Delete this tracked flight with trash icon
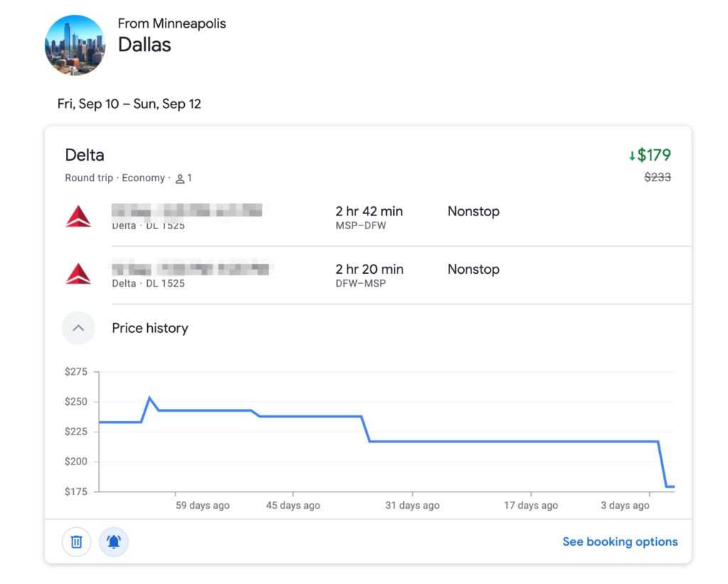The width and height of the screenshot is (728, 584). (x=76, y=541)
